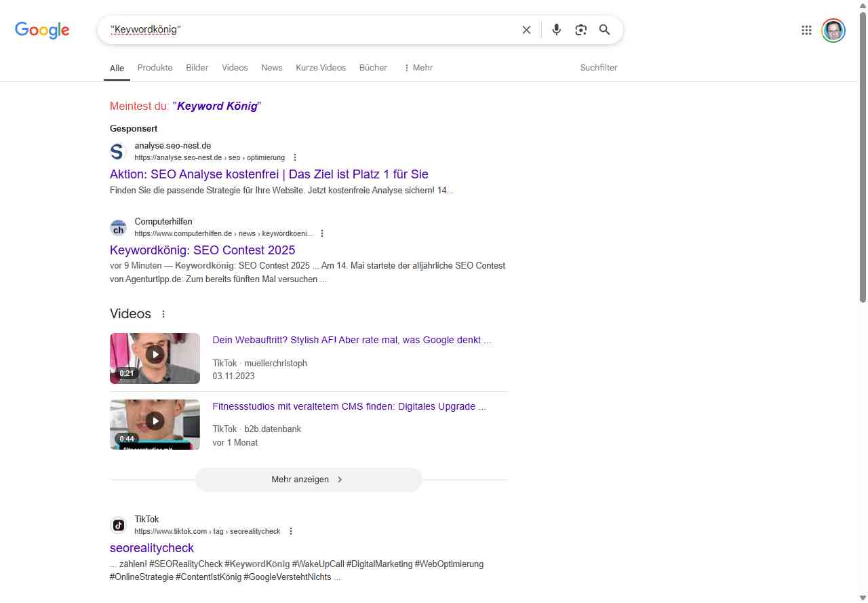The height and width of the screenshot is (603, 868).
Task: Select the Alle tab
Action: click(117, 68)
